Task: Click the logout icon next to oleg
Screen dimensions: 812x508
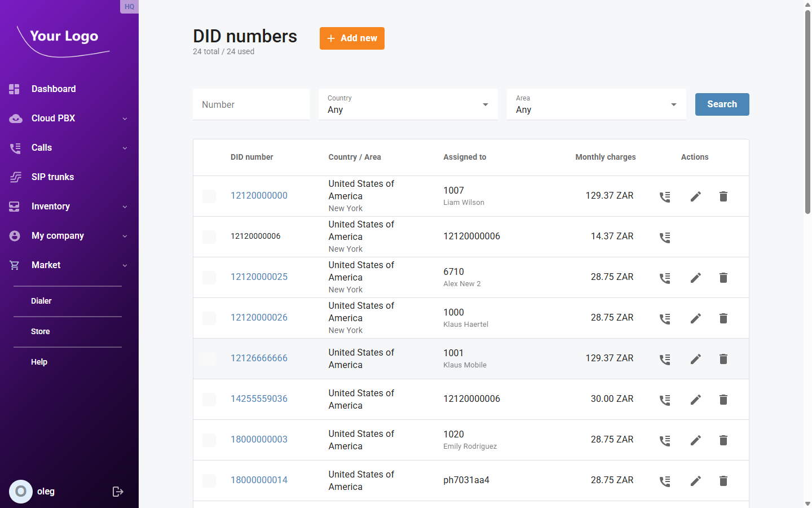Action: click(x=118, y=491)
